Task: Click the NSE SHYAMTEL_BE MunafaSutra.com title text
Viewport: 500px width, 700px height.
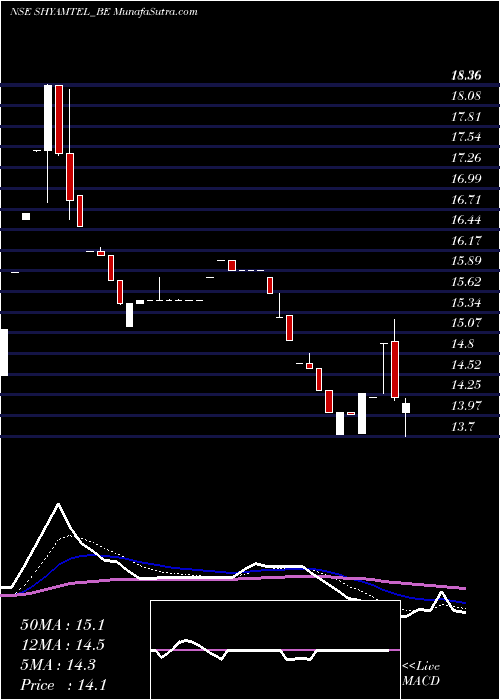Action: pyautogui.click(x=104, y=12)
